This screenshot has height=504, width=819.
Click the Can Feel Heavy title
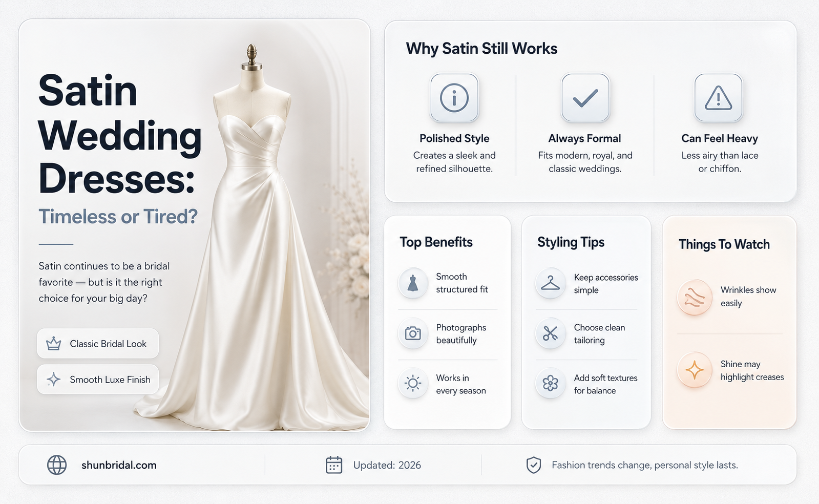click(720, 138)
